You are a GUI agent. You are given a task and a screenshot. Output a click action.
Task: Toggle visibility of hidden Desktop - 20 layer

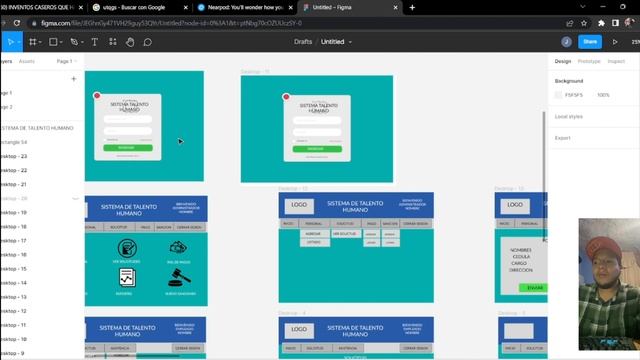click(75, 199)
